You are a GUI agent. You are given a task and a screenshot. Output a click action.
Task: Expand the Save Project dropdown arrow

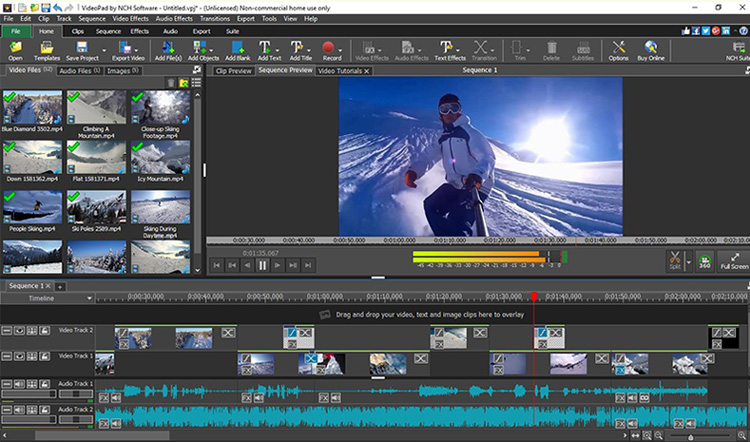pos(104,50)
